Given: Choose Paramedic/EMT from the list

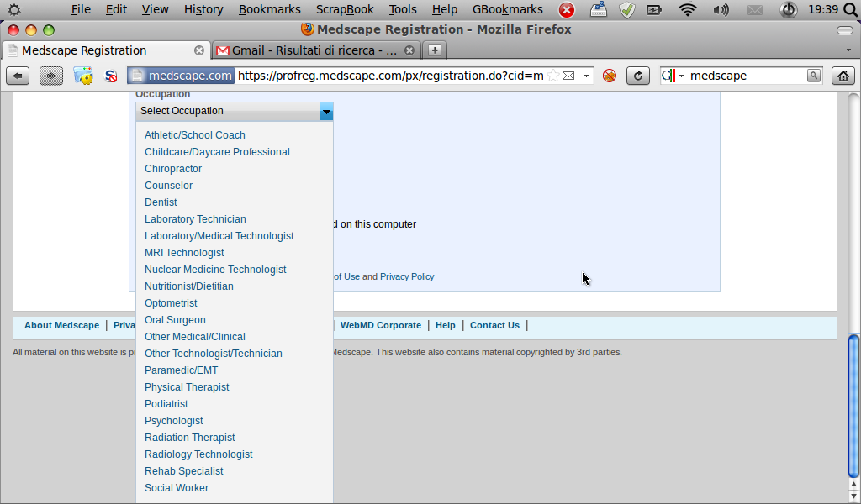Looking at the screenshot, I should click(x=182, y=370).
